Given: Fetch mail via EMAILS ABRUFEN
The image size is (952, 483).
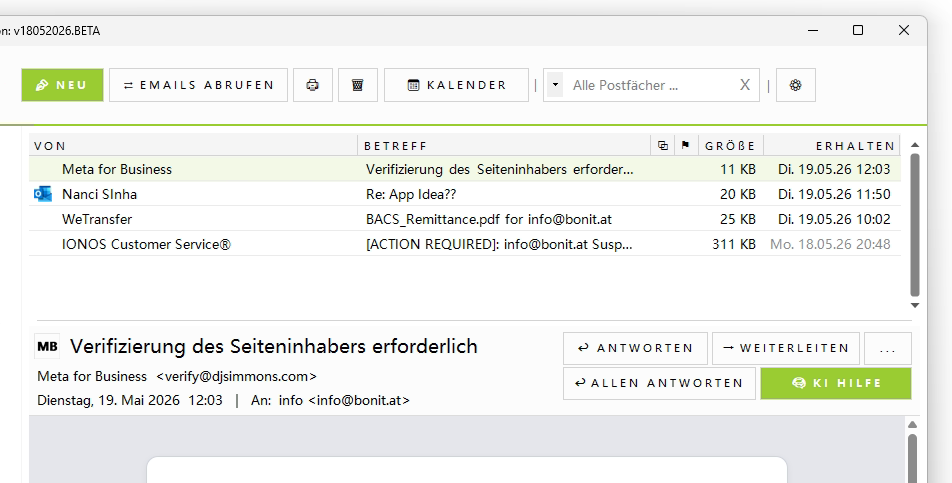Looking at the screenshot, I should (x=199, y=85).
